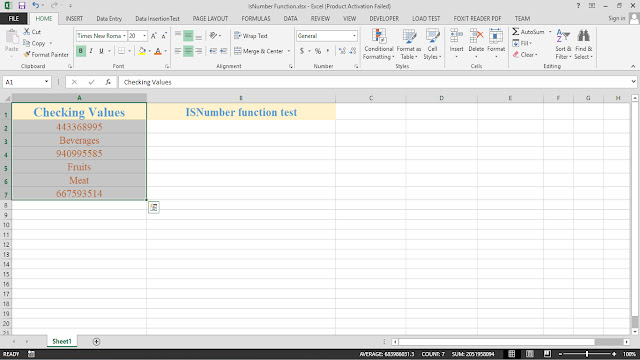
Task: Toggle Italic formatting
Action: click(91, 51)
